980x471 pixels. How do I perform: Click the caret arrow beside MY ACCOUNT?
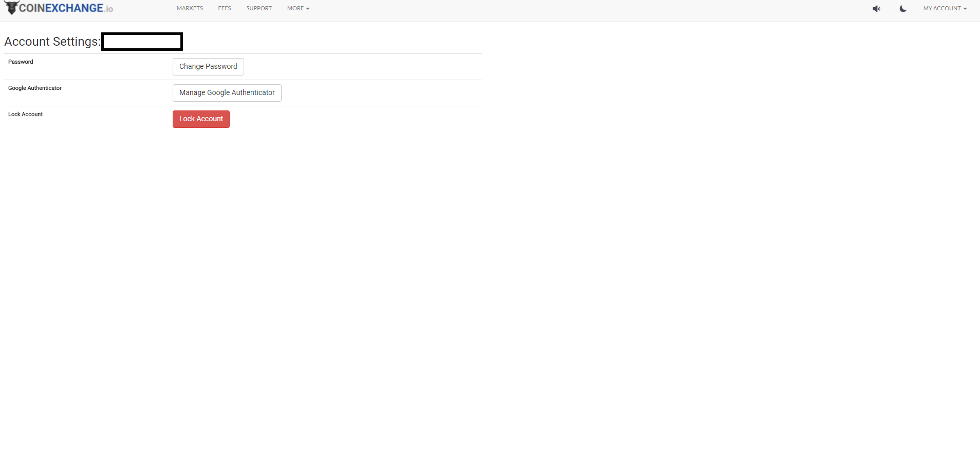coord(965,9)
